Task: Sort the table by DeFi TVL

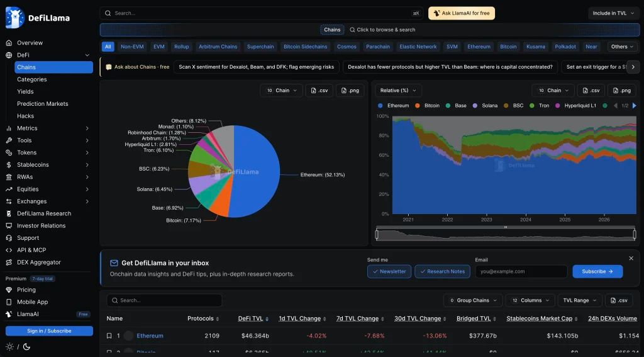Action: [x=253, y=319]
